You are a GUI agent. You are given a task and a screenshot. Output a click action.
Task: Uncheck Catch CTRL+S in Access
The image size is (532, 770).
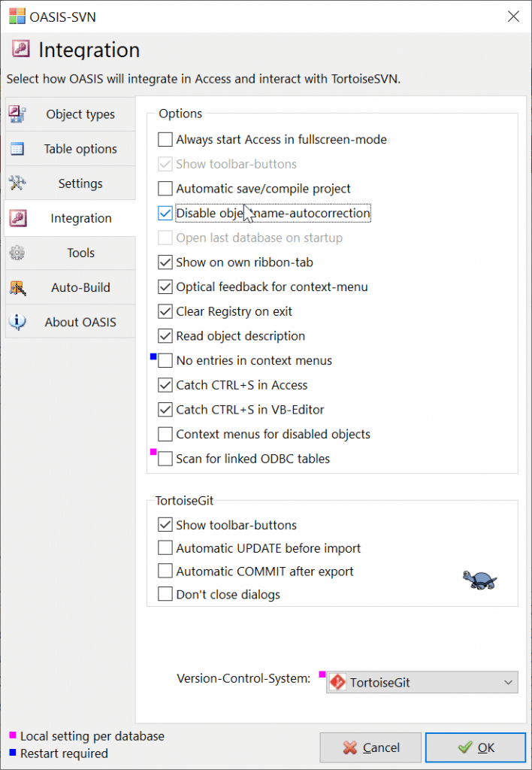(x=165, y=385)
